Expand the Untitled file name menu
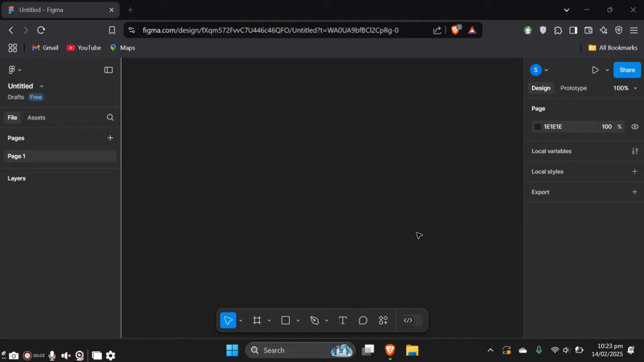Image resolution: width=644 pixels, height=362 pixels. click(x=42, y=86)
